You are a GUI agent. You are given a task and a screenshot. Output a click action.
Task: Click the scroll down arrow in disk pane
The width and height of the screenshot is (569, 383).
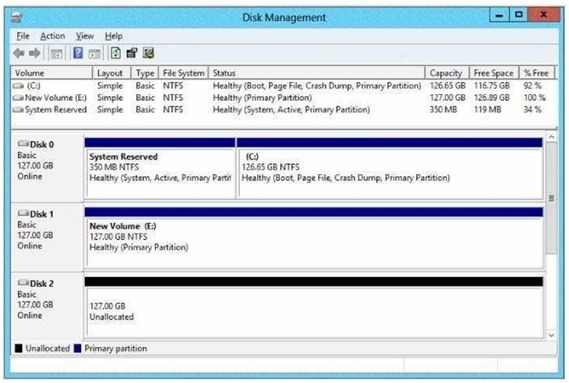551,335
